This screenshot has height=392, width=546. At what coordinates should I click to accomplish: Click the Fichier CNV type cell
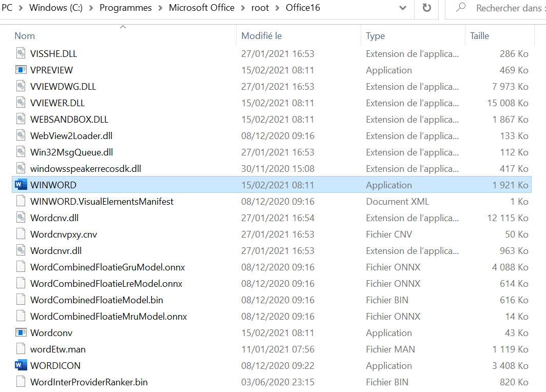(x=389, y=234)
